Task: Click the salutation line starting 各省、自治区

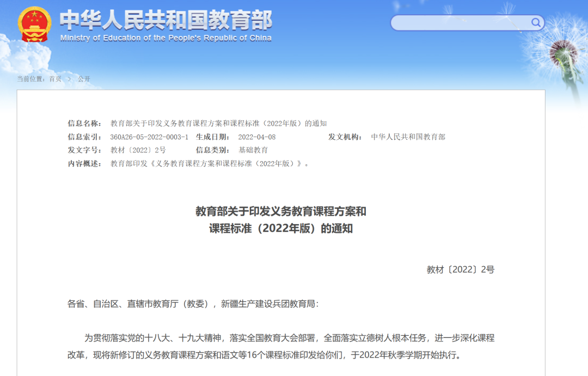Action: point(193,304)
